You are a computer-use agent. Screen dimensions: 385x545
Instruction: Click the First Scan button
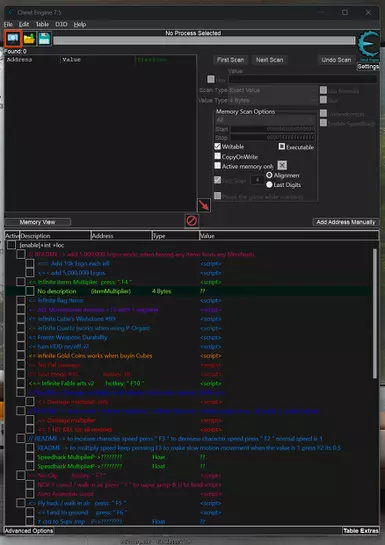(x=230, y=60)
